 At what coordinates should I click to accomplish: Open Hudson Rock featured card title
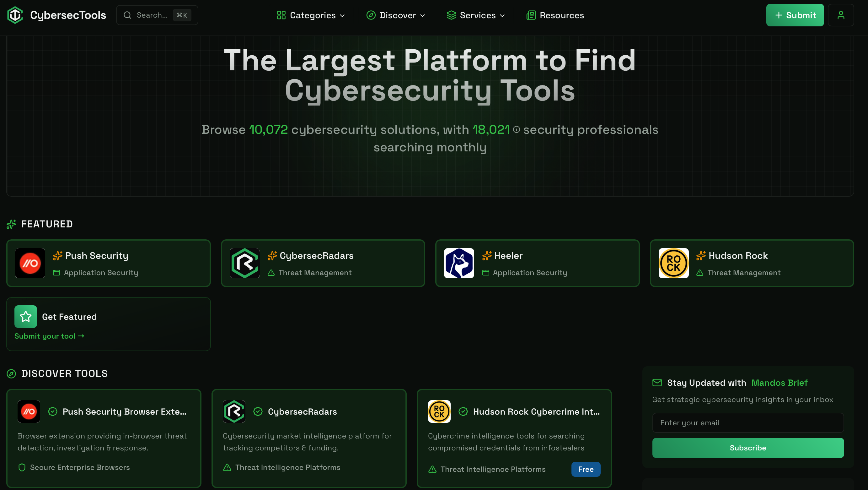[x=738, y=255]
